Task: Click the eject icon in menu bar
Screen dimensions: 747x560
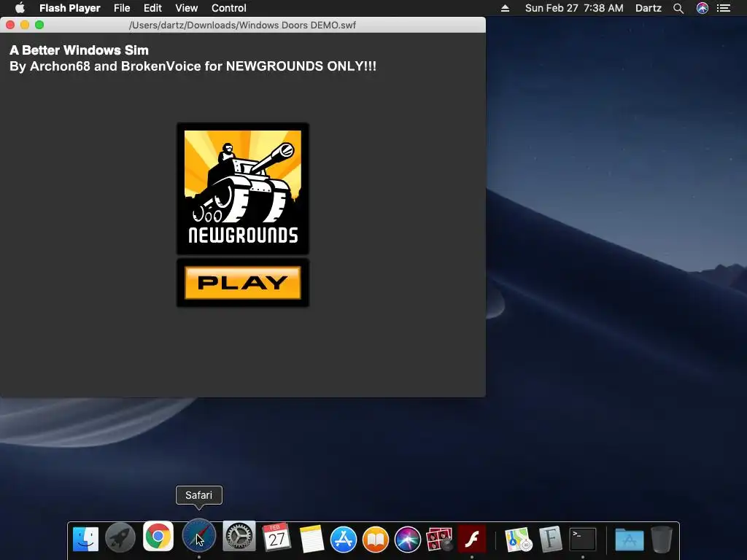Action: [x=505, y=8]
